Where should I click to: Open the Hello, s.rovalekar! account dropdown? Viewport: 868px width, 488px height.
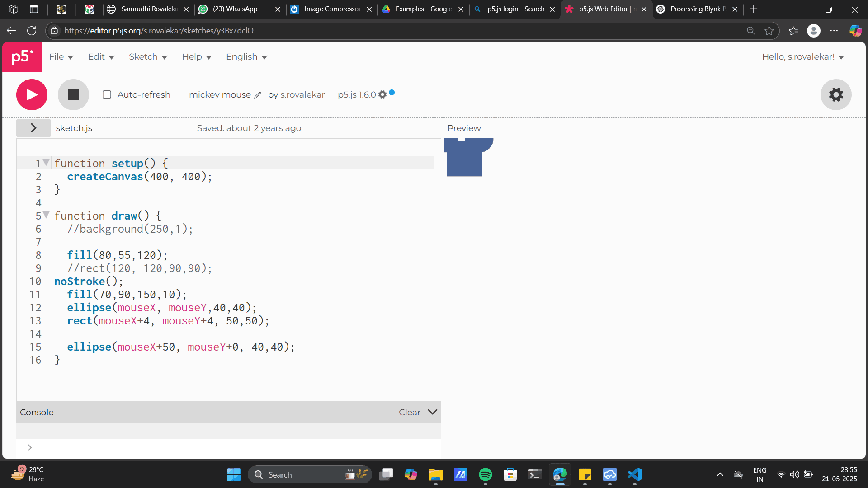point(803,57)
